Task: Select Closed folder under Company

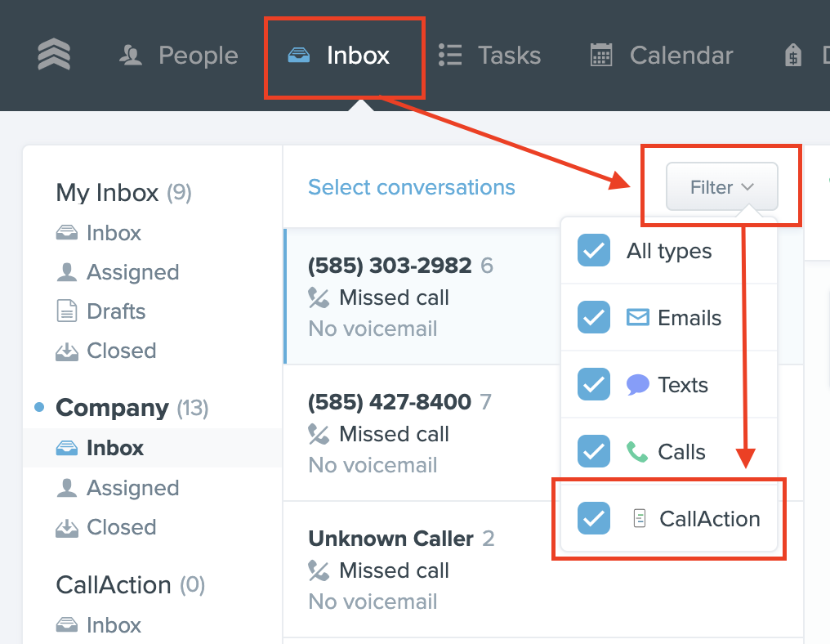Action: (x=106, y=527)
